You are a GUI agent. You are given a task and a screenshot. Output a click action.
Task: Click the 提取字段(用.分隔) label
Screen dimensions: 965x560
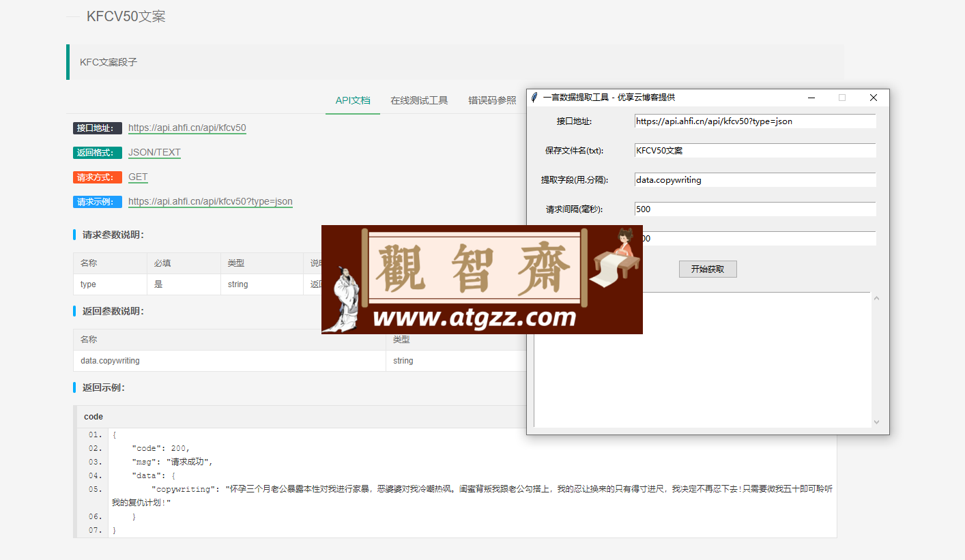575,180
